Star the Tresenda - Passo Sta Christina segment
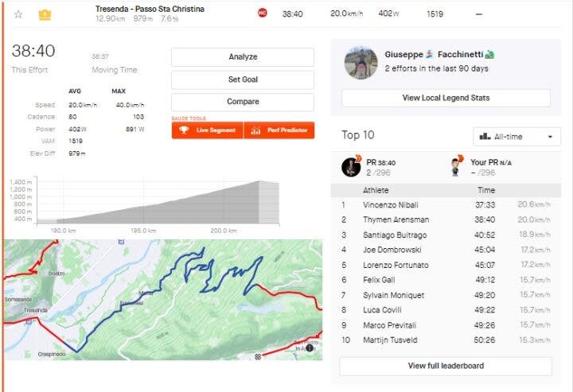The image size is (573, 392). [18, 14]
